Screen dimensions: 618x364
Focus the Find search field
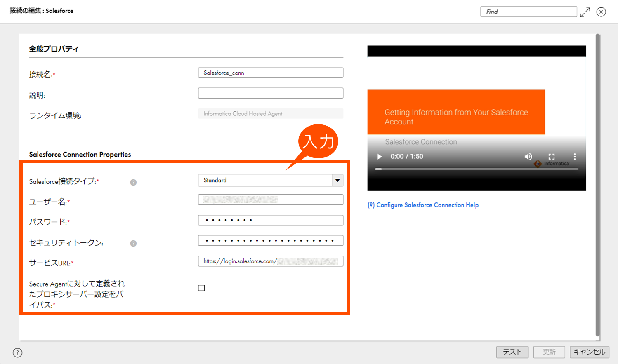tap(528, 12)
